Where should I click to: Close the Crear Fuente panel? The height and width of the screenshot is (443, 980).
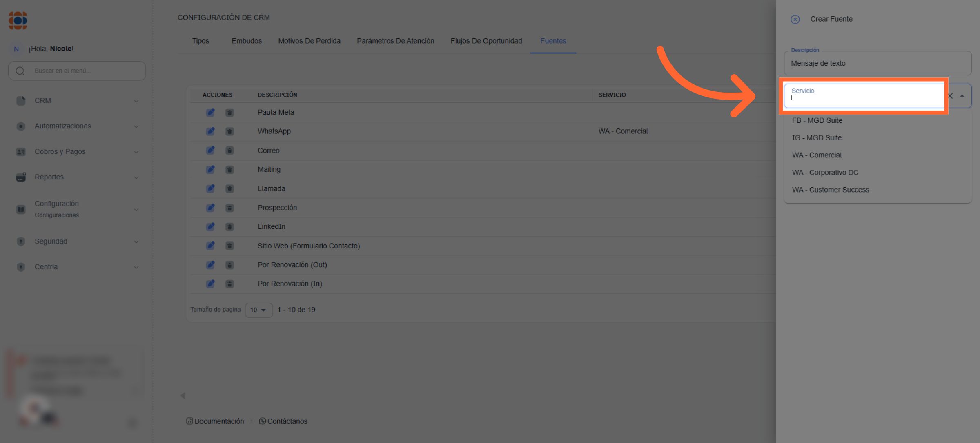pos(795,19)
